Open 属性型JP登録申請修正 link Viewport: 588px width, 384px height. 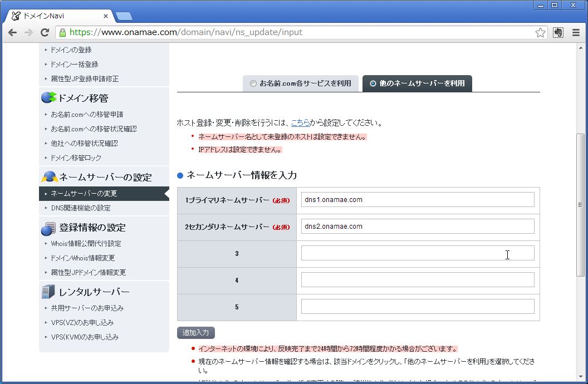[x=85, y=78]
